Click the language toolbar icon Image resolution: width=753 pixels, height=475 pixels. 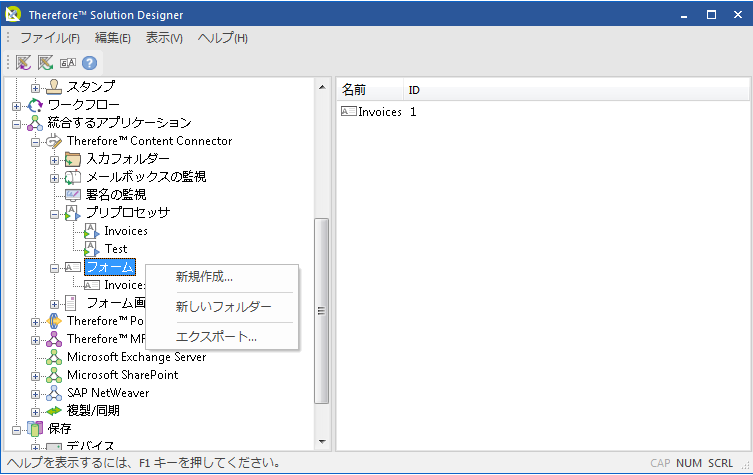(x=68, y=63)
